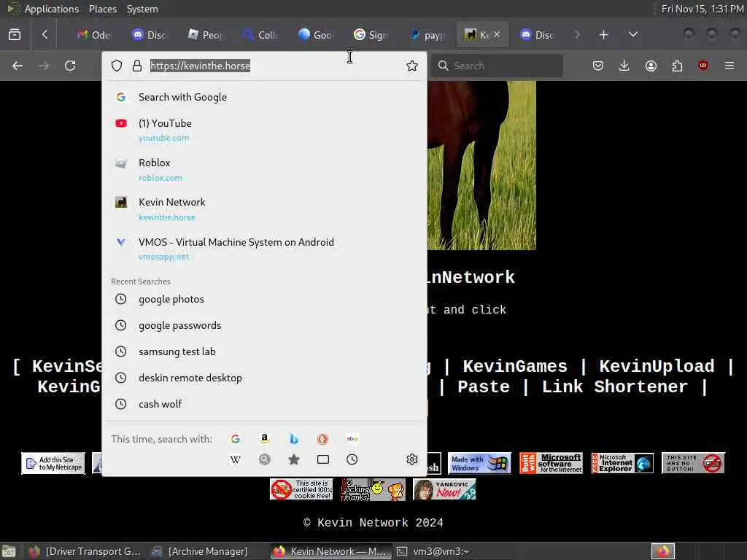The image size is (747, 560).
Task: Choose the Kevin Network suggestion row
Action: 264,209
